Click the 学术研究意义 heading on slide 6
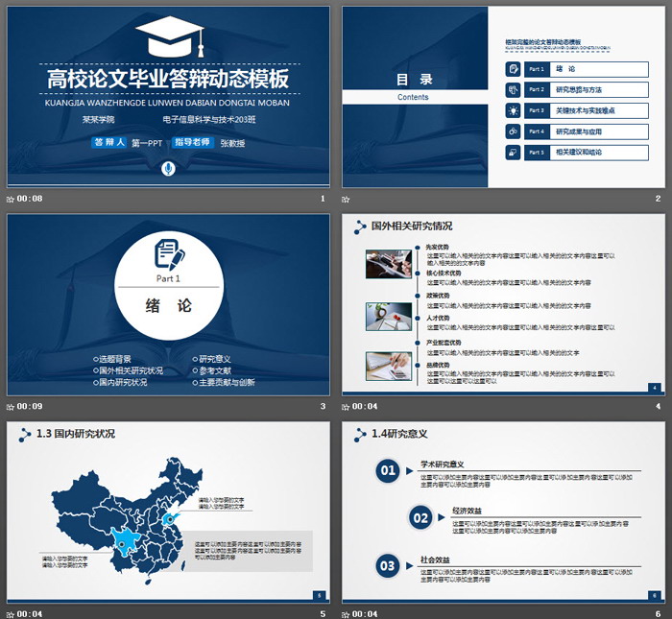The image size is (672, 619). 442,464
